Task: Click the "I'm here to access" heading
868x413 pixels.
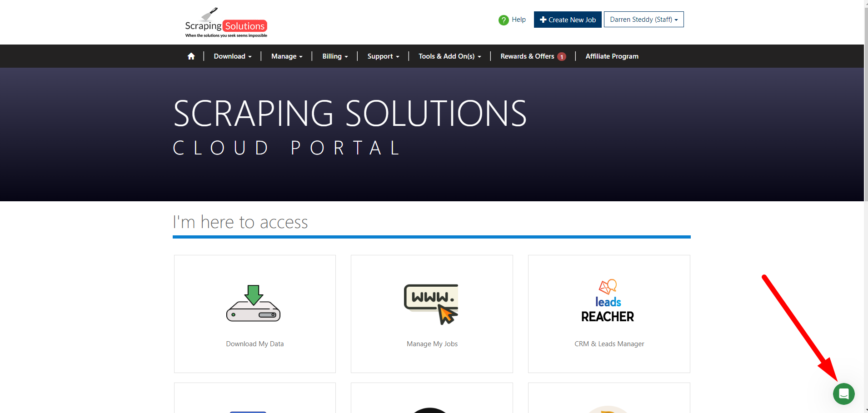Action: [x=240, y=222]
